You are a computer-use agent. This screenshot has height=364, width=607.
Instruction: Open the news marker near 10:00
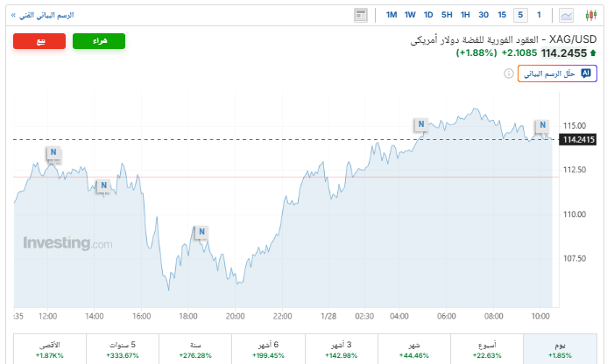pyautogui.click(x=542, y=125)
